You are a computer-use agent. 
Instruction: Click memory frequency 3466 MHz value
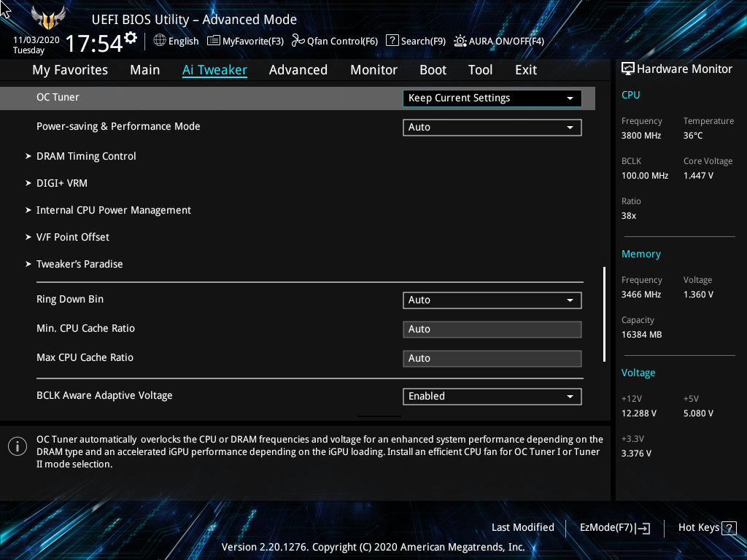pyautogui.click(x=641, y=295)
